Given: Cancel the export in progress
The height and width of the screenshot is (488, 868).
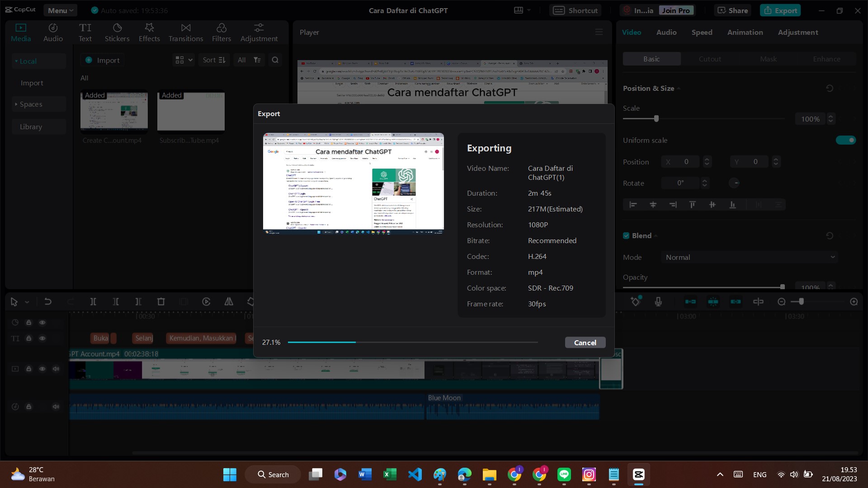Looking at the screenshot, I should [585, 343].
